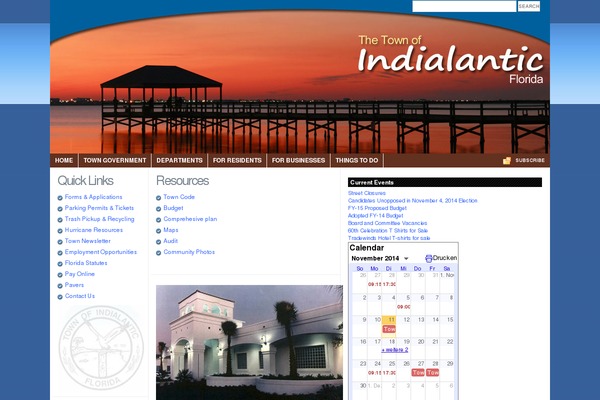This screenshot has height=400, width=600.
Task: Open the Town Government menu
Action: pos(115,160)
